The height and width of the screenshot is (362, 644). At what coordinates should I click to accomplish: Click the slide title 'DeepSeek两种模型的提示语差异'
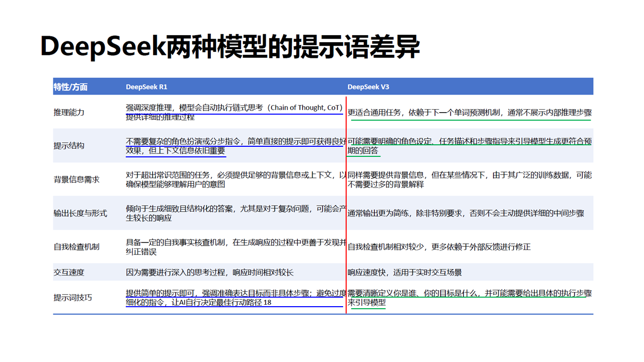tap(230, 47)
